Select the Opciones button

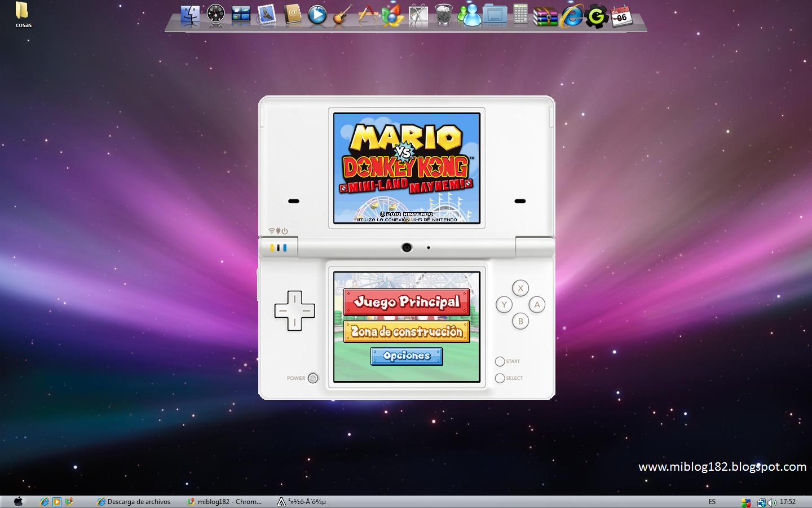407,356
